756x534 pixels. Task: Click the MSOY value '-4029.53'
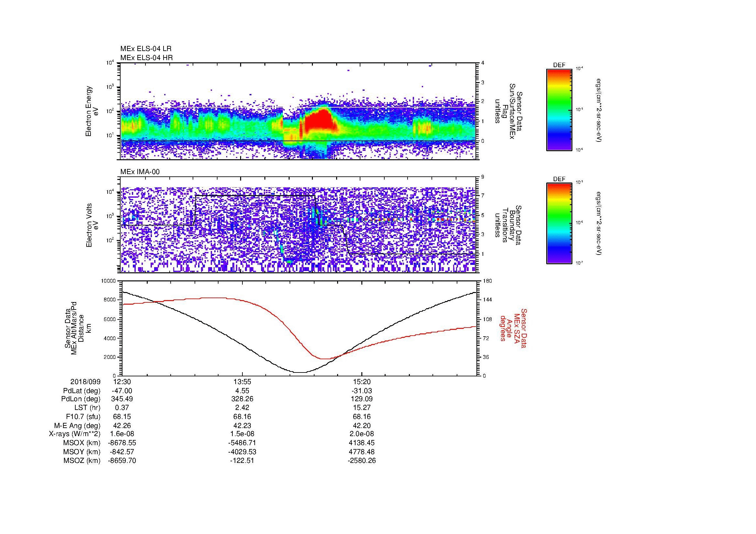242,452
